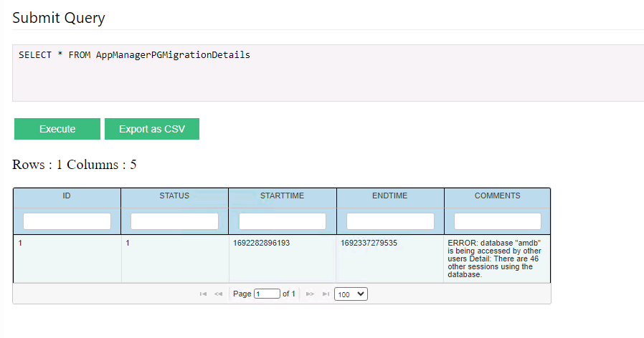Sort by the ENDTIME column header
The width and height of the screenshot is (644, 338).
point(390,195)
